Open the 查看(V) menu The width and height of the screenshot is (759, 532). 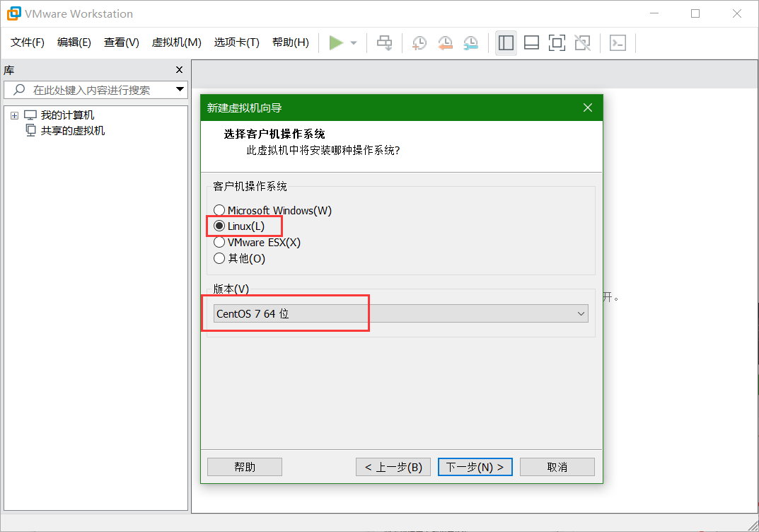pos(122,42)
